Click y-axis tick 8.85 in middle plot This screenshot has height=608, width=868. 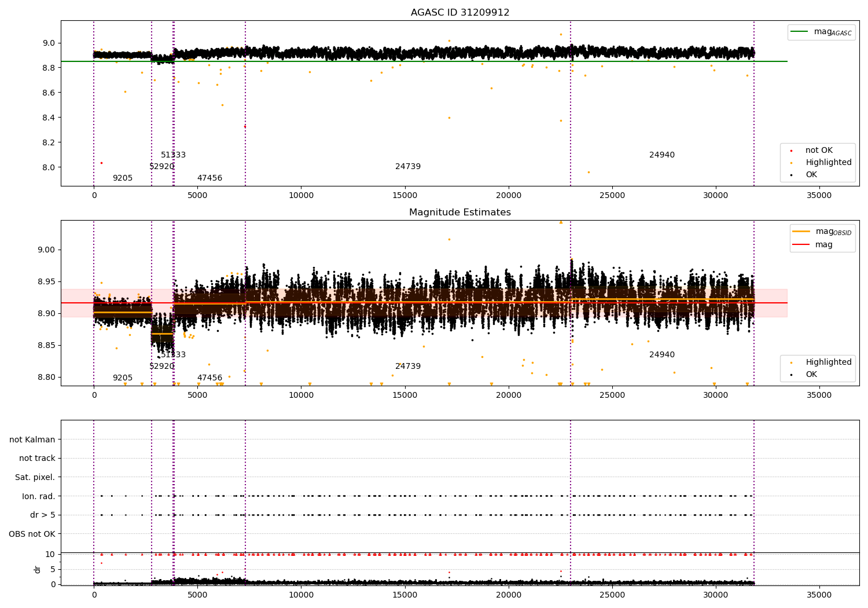pyautogui.click(x=47, y=345)
